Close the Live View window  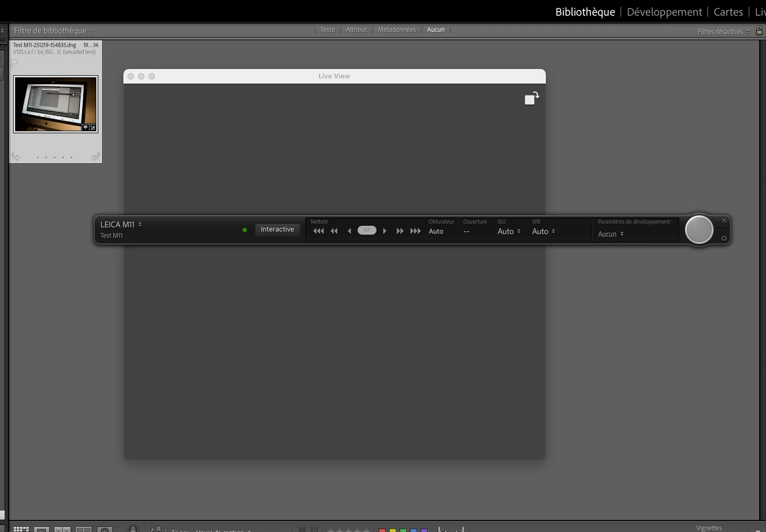(x=131, y=76)
